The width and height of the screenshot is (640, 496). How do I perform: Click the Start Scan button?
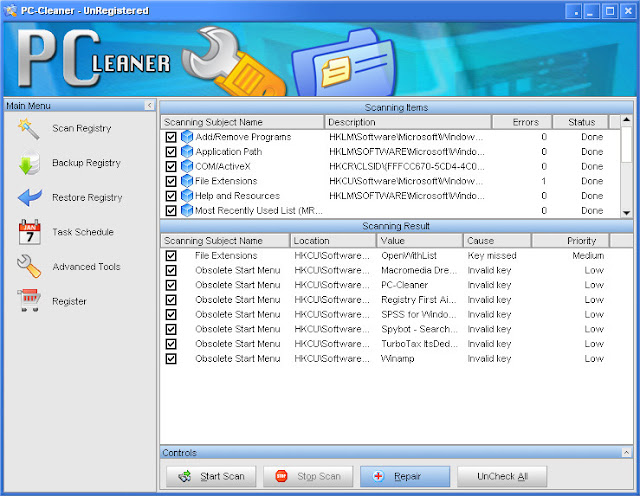tap(211, 476)
